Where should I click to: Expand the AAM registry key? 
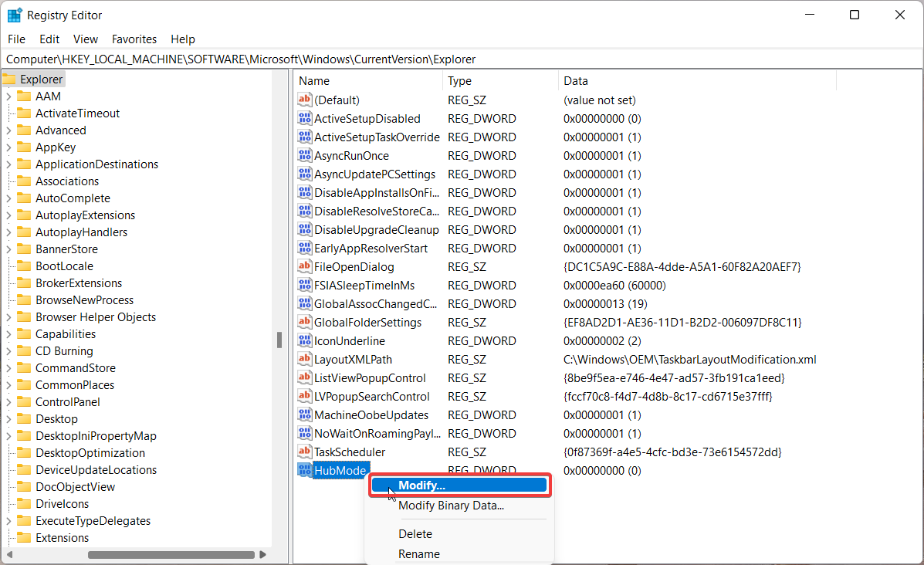point(8,96)
